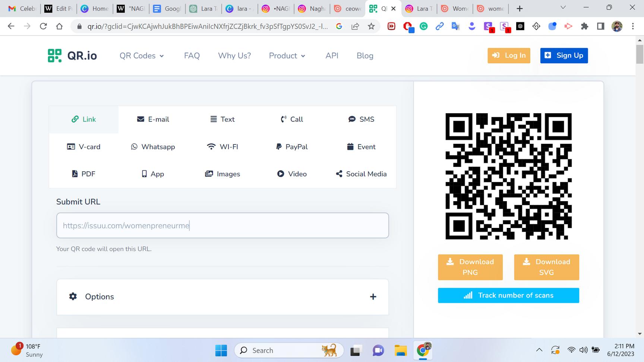
Task: Click Track number of scans
Action: (508, 295)
